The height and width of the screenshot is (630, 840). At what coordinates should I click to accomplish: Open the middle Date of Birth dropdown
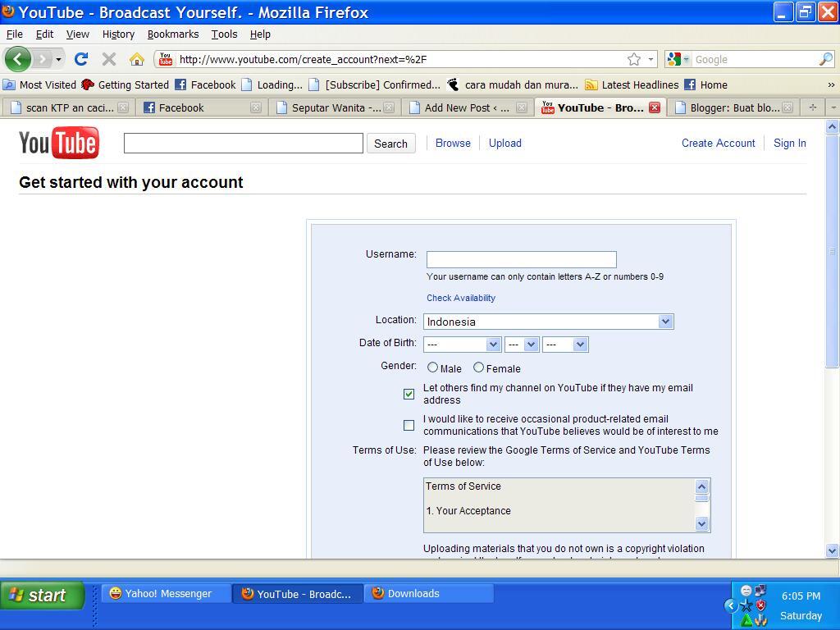tap(522, 345)
